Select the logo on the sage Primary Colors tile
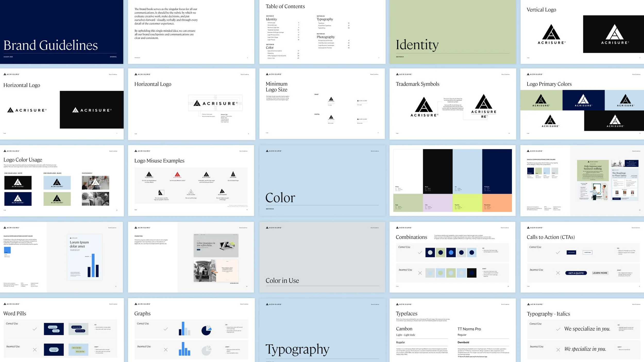Image resolution: width=644 pixels, height=362 pixels. (541, 100)
